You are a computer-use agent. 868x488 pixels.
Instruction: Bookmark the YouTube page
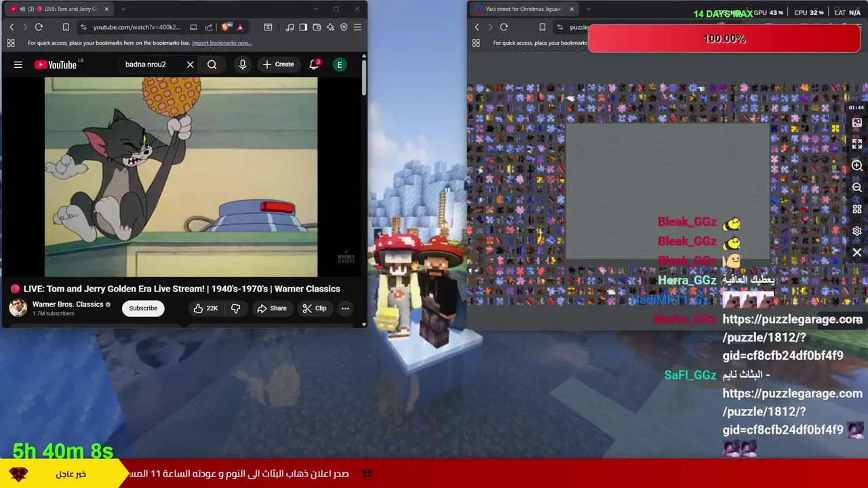pyautogui.click(x=66, y=27)
